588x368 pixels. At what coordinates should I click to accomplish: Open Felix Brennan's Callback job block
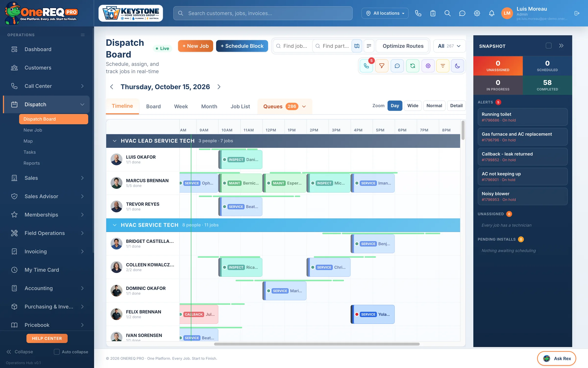click(x=199, y=314)
